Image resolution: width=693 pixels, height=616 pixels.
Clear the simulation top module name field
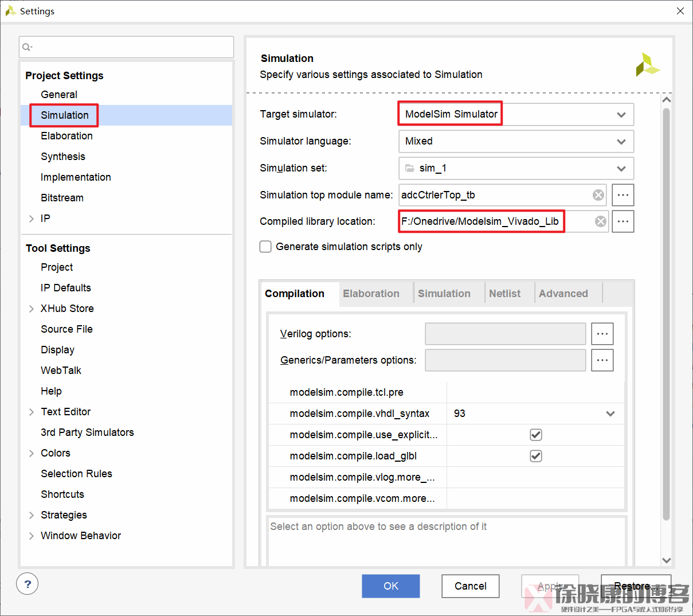point(598,195)
